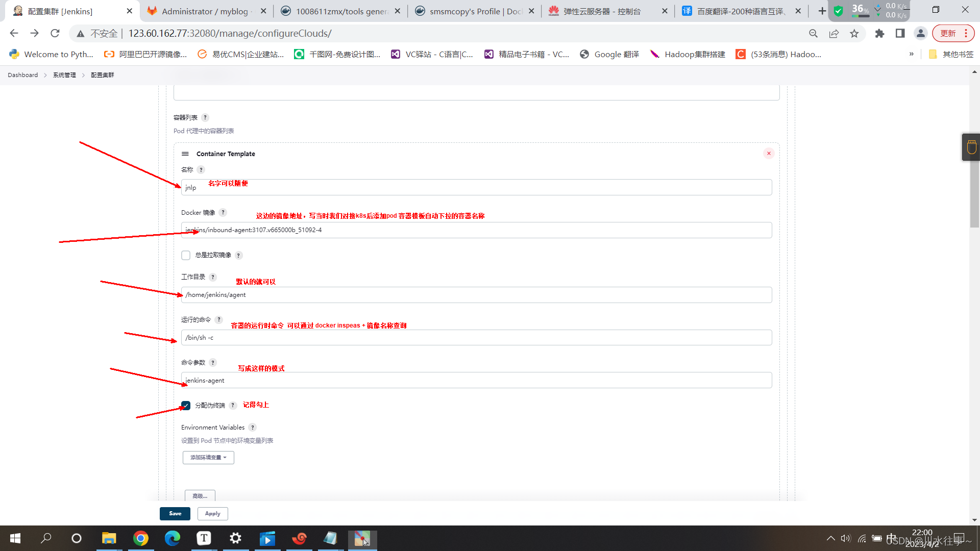Click browser reload page icon
Screen dimensions: 980x551
click(55, 34)
